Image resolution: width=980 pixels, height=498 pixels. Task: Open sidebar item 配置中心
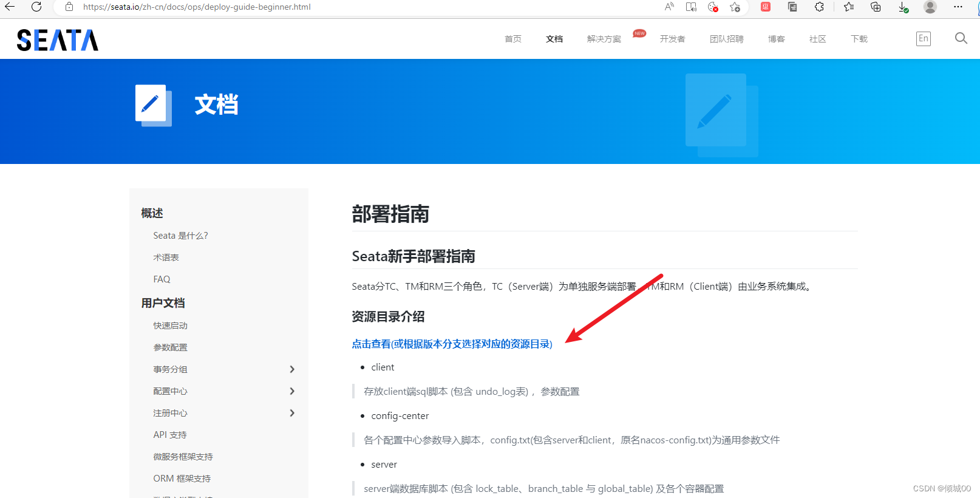pos(170,391)
